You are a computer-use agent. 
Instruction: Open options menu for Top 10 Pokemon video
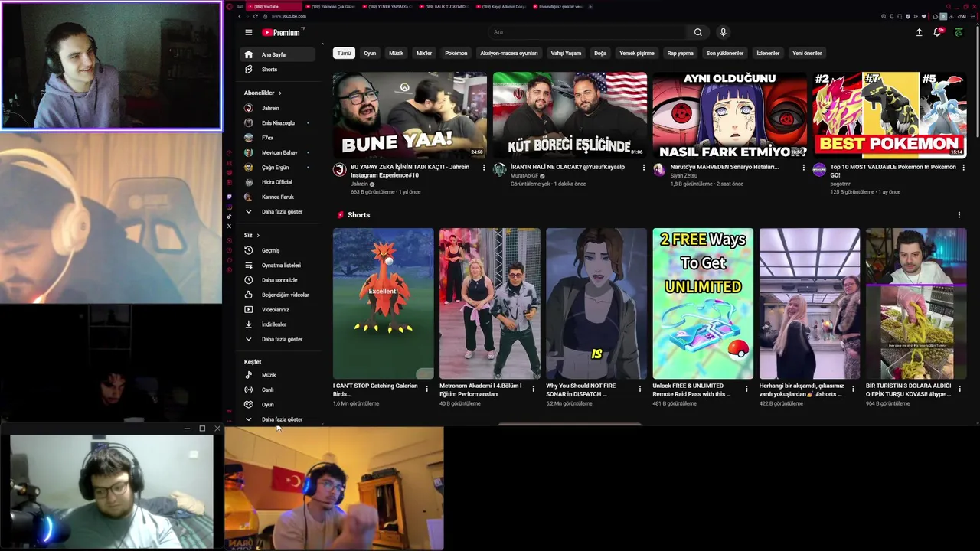(963, 168)
